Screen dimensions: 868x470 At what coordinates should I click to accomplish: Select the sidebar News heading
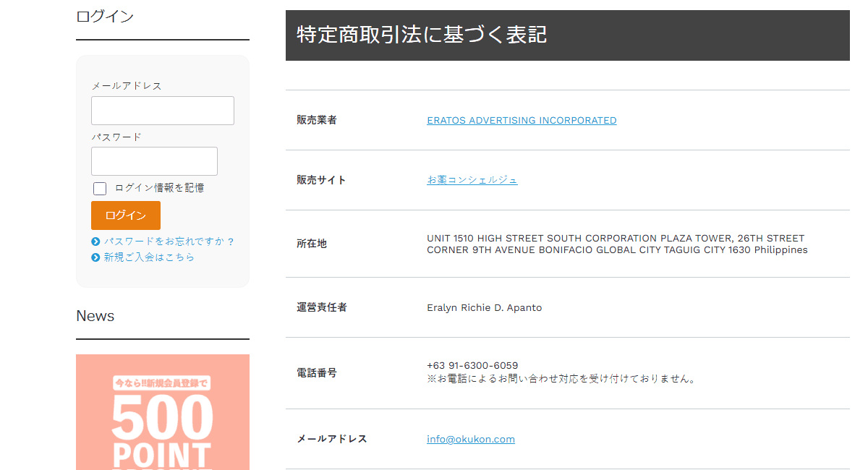pos(95,316)
